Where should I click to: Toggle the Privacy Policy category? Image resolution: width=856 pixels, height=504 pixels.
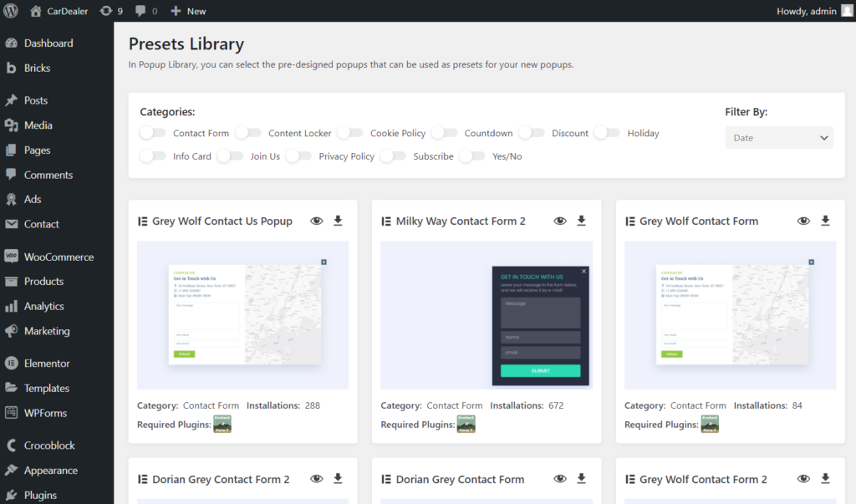pos(298,156)
